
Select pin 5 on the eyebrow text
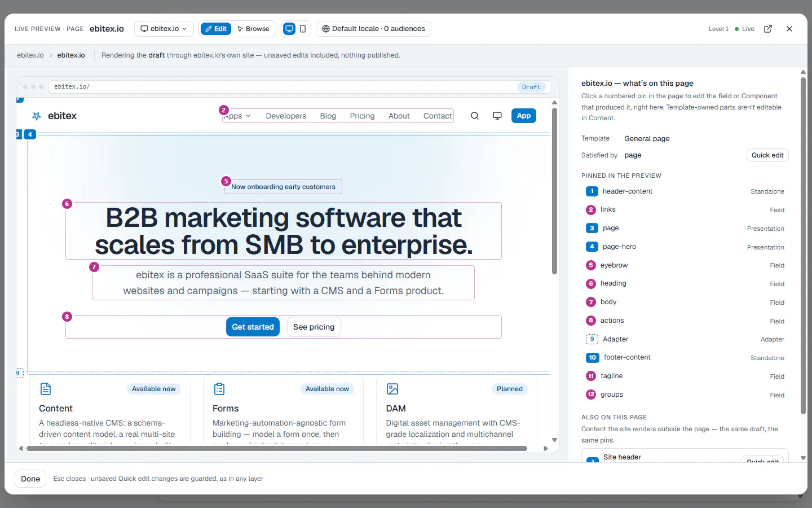tap(226, 181)
